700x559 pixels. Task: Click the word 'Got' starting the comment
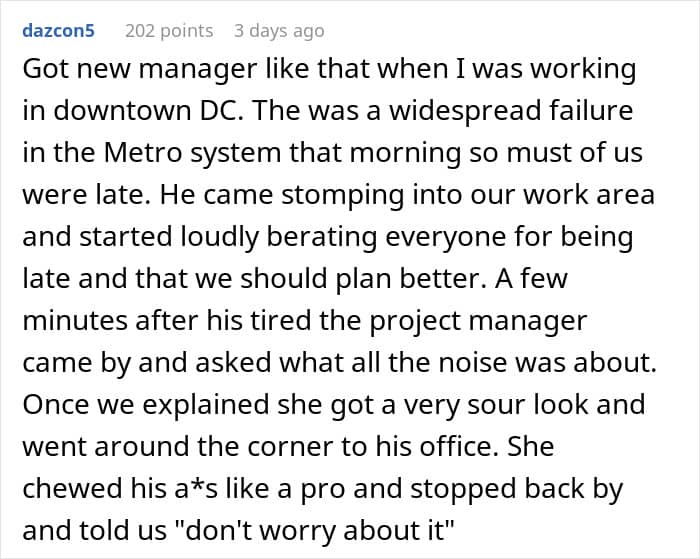tap(44, 69)
